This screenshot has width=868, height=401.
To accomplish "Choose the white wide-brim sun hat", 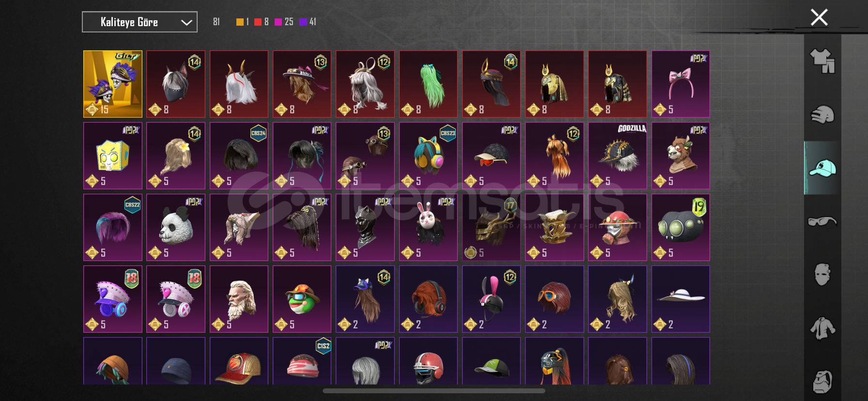I will (x=681, y=299).
